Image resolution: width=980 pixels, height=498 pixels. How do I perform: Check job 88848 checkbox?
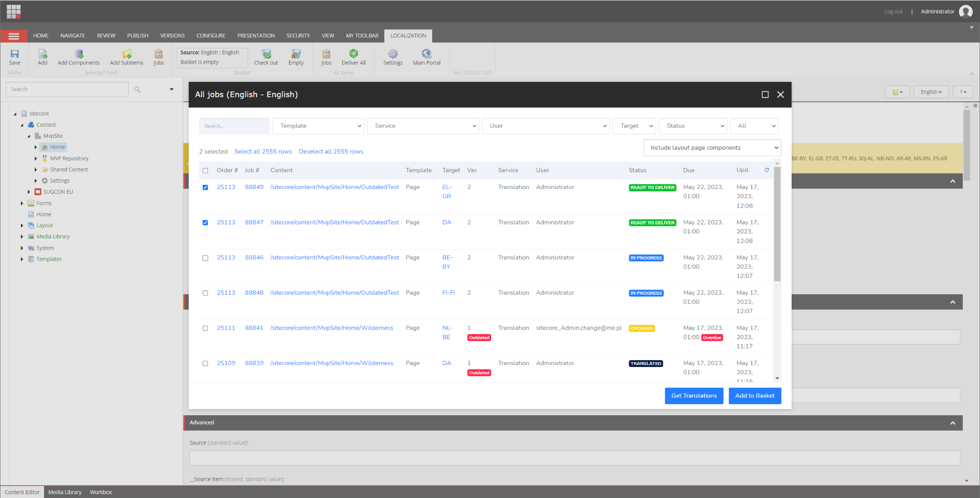click(x=205, y=293)
